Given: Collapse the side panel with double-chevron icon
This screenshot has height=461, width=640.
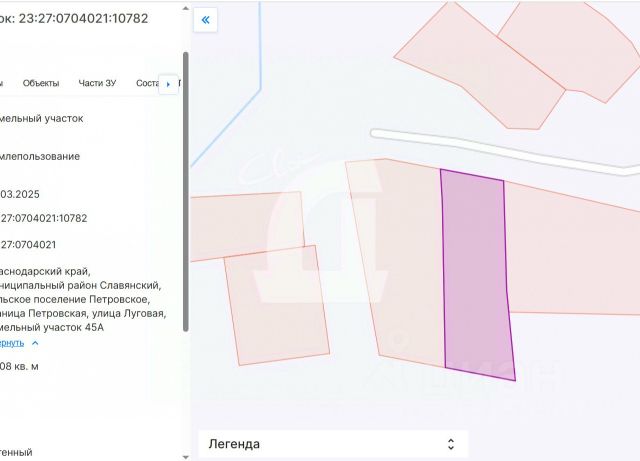Looking at the screenshot, I should tap(205, 20).
